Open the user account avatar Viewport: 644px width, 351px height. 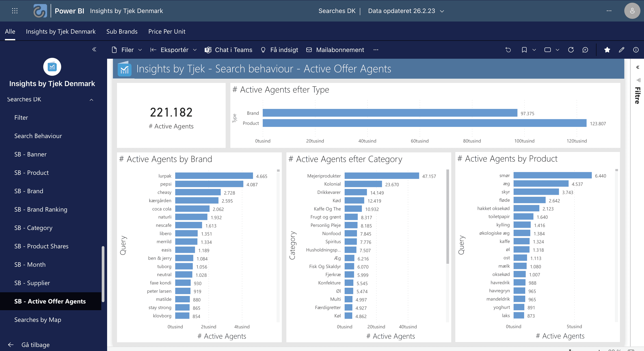(632, 11)
